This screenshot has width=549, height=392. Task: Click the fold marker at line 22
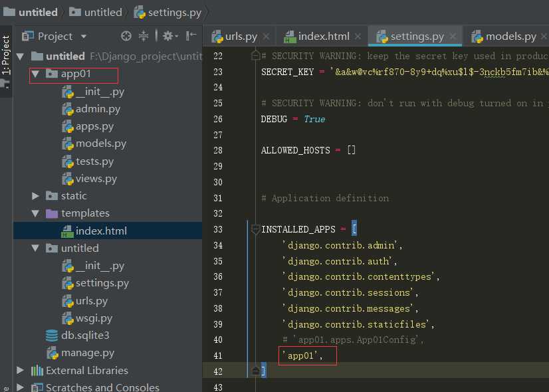[x=256, y=56]
